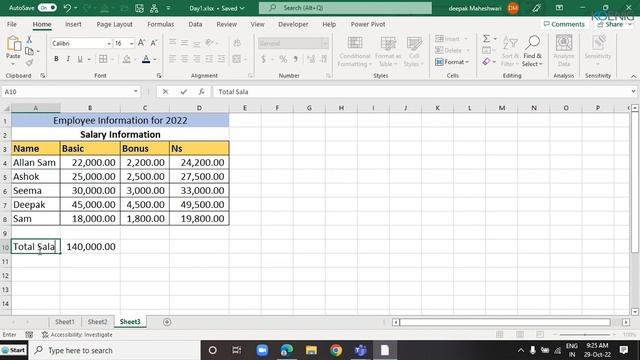Screen dimensions: 640x360
Task: Open the font size 16 dropdown
Action: pos(131,43)
